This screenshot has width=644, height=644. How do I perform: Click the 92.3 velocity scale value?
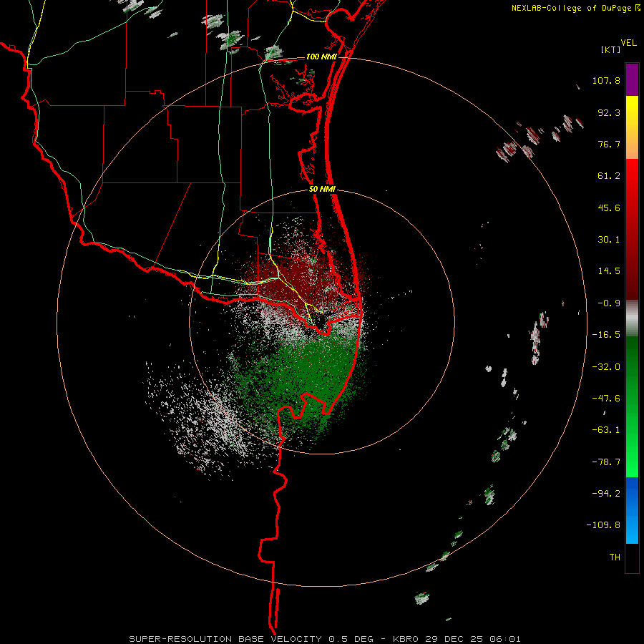coord(609,112)
